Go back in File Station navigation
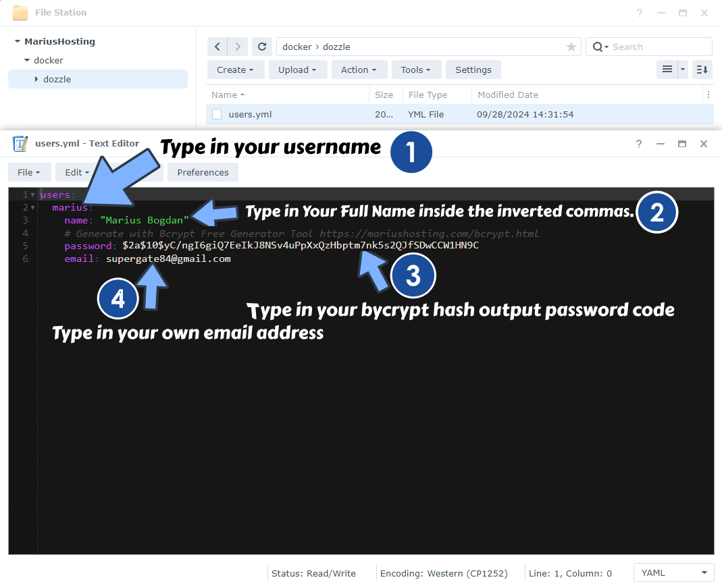Screen dimensions: 722x588 217,47
